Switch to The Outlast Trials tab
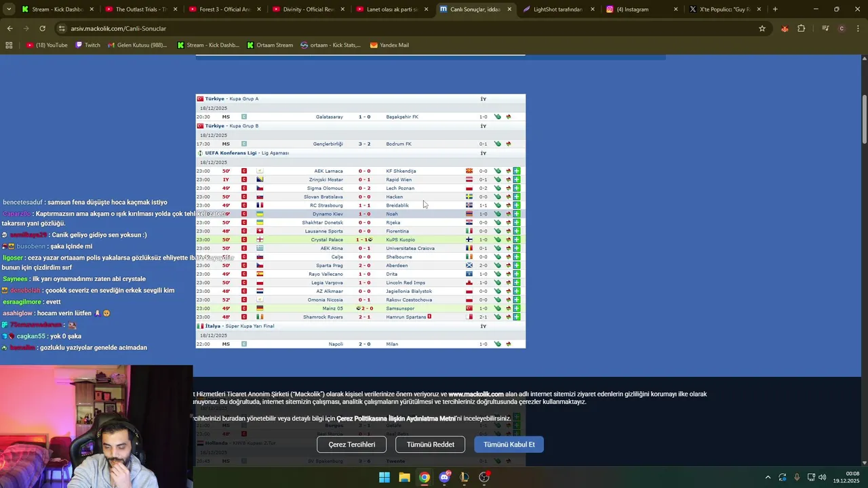Screen dimensions: 868x488 (140, 9)
